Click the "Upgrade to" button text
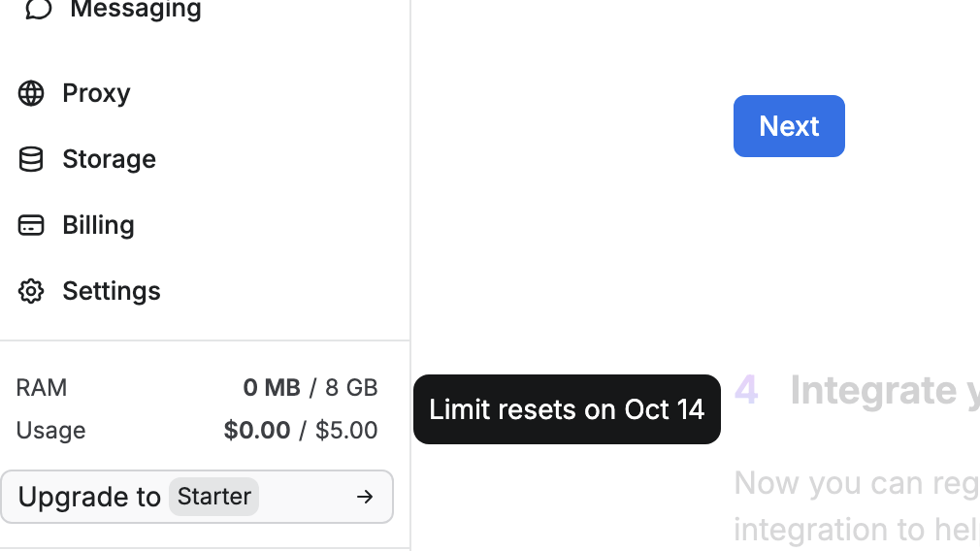Viewport: 980px width, 551px height. [x=89, y=497]
